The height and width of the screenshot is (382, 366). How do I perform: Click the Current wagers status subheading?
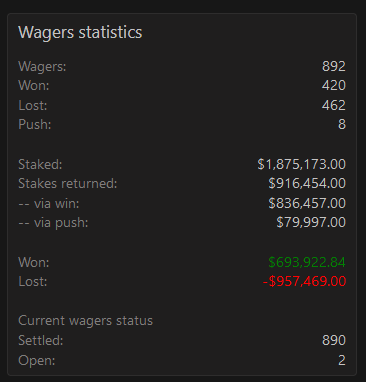tap(85, 321)
